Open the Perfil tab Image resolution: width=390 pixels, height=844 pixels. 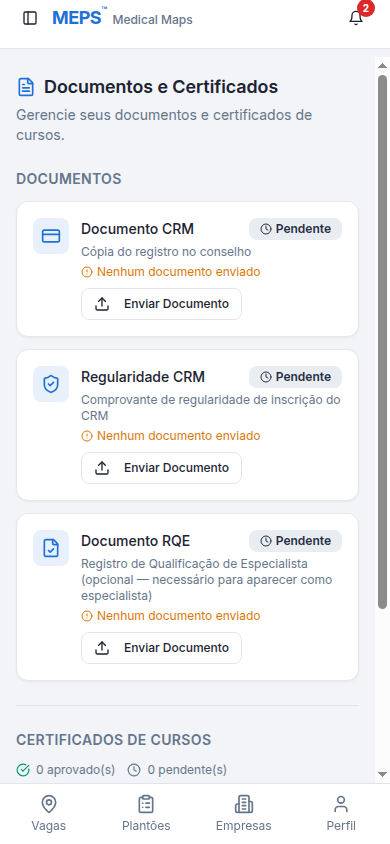(x=341, y=814)
